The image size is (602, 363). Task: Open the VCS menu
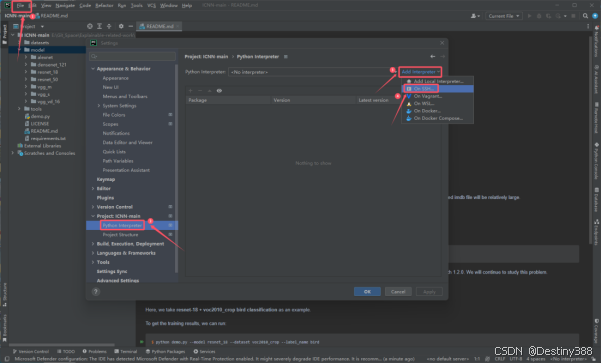click(151, 5)
